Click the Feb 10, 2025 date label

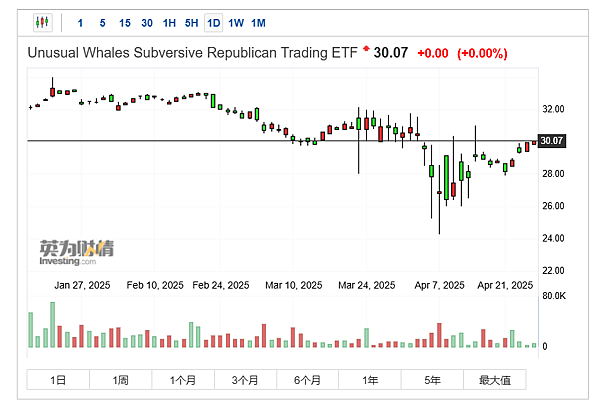coord(155,286)
